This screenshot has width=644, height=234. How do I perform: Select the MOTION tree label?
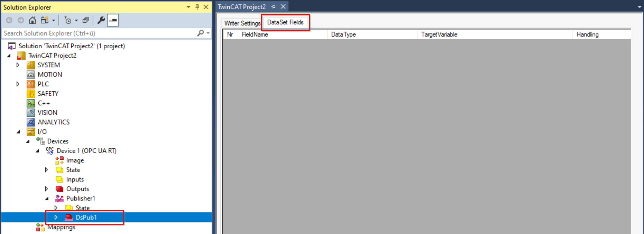50,74
